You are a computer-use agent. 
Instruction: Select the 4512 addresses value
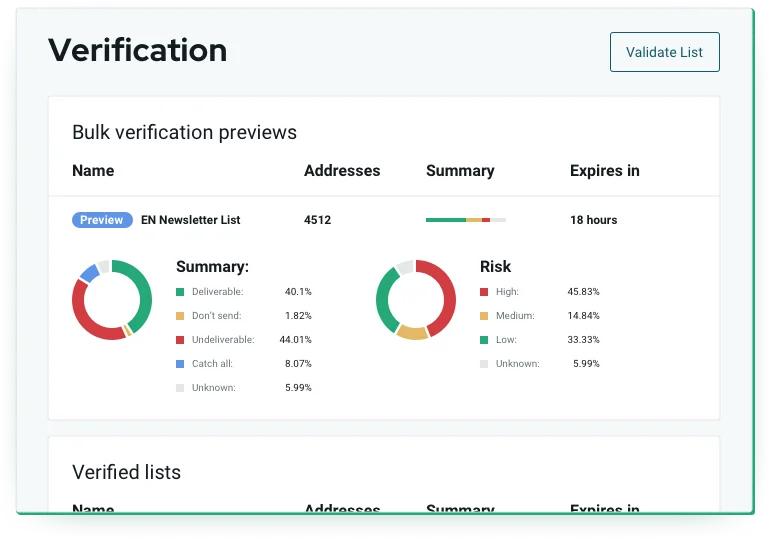[x=318, y=220]
